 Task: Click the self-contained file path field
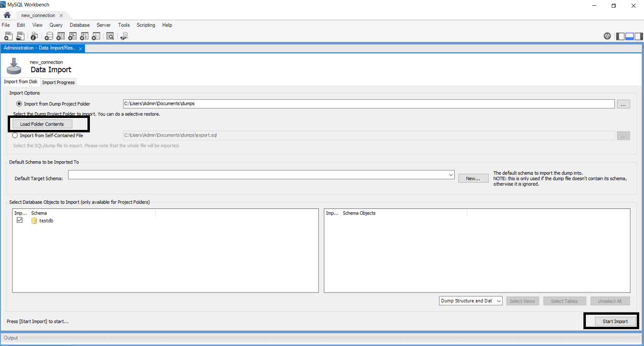(369, 135)
